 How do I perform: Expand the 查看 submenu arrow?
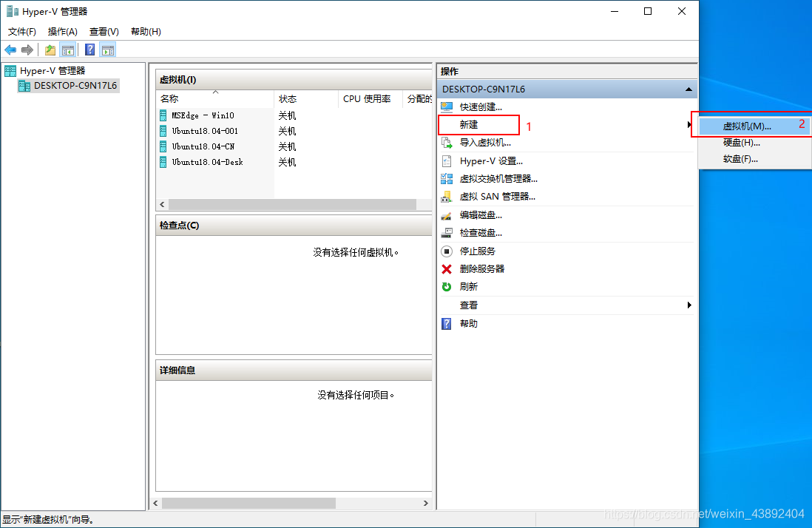click(x=688, y=305)
